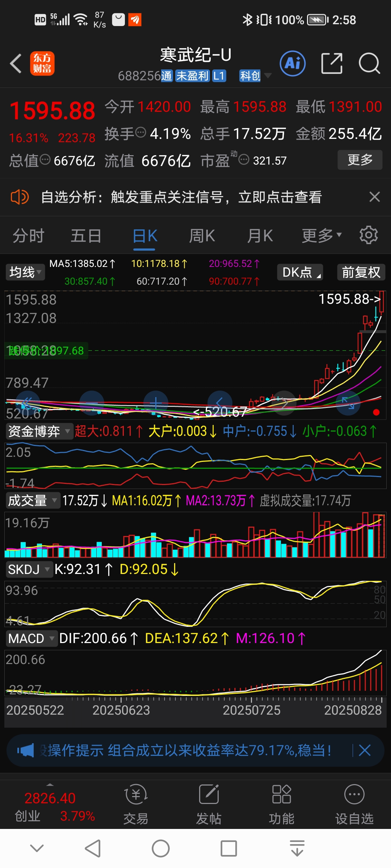Tap the pull-down menu navigation icon
The image size is (391, 868).
tap(297, 848)
